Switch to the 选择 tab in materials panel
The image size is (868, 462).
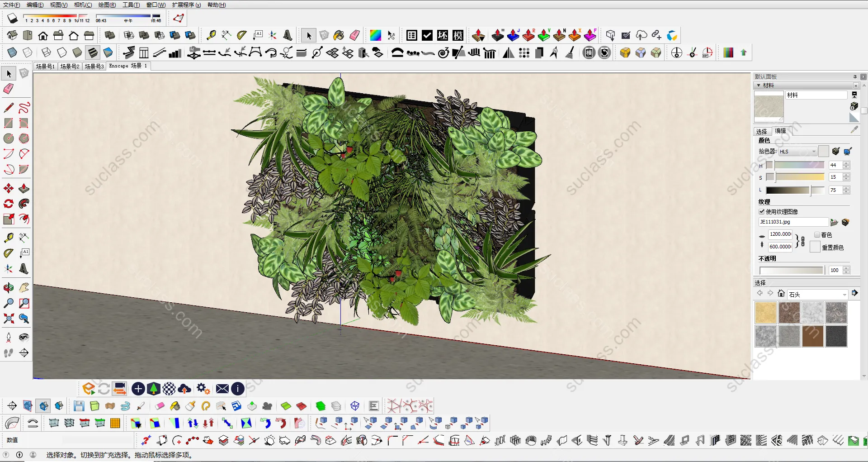click(762, 132)
